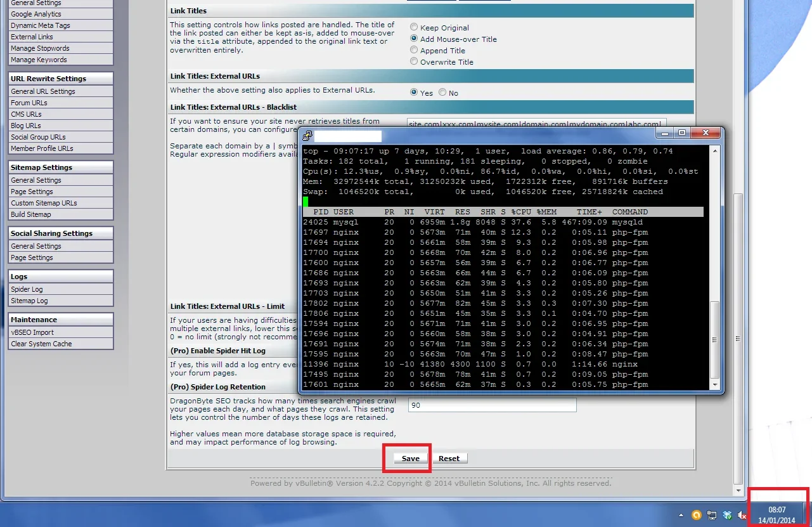Open CMS URLs sidebar link

(26, 114)
